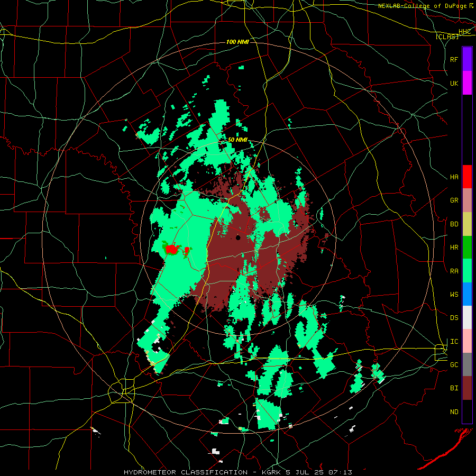476x476 pixels.
Task: Click the DS white legend swatch
Action: click(467, 317)
